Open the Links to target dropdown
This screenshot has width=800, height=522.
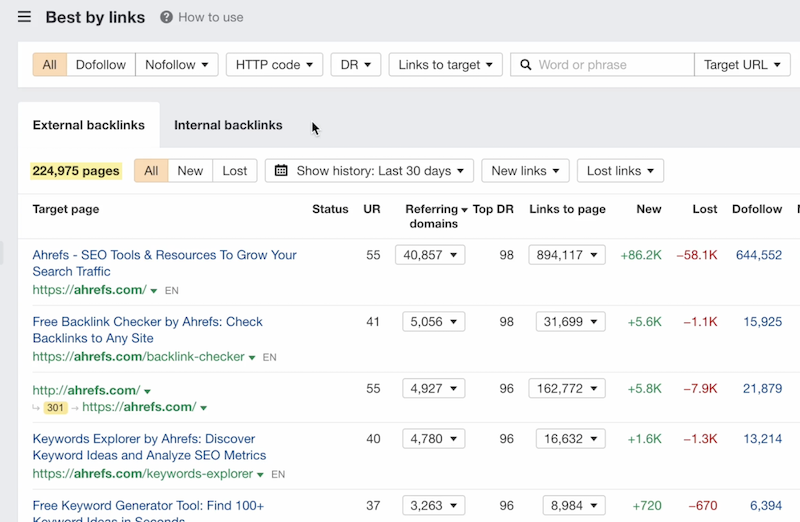coord(445,65)
